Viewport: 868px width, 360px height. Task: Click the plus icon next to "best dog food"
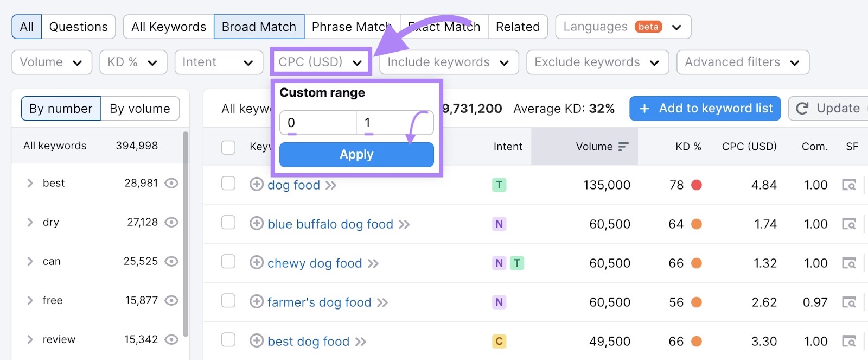(x=256, y=341)
